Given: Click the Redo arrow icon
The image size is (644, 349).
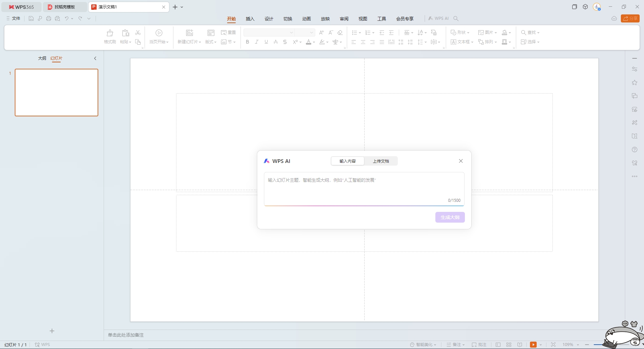Looking at the screenshot, I should 80,18.
